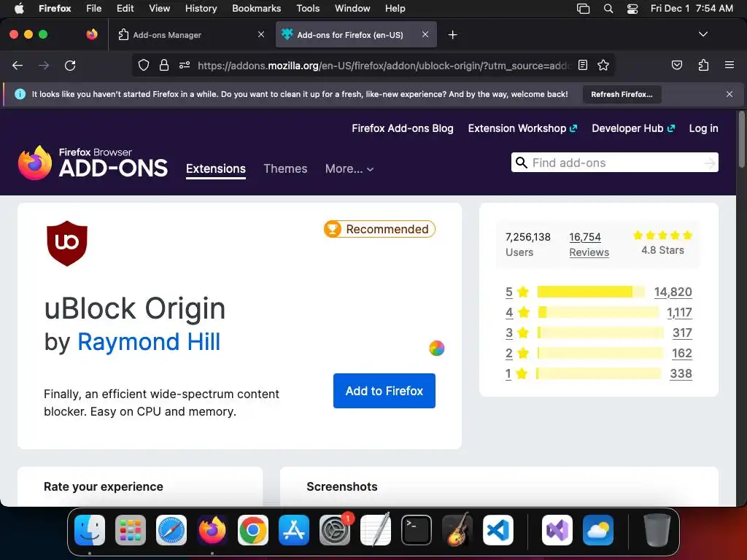Open the History menu in menu bar
Viewport: 747px width, 560px height.
201,8
